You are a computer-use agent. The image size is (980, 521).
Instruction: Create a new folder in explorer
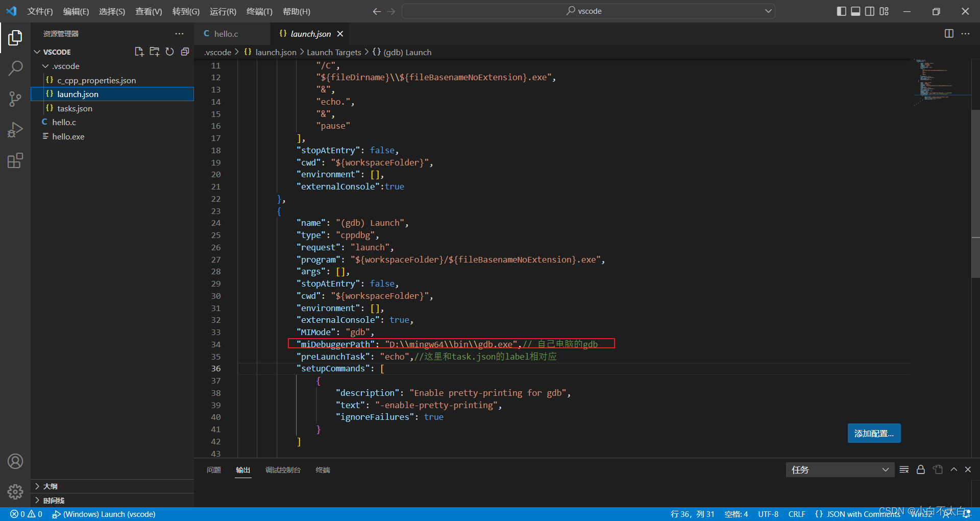pyautogui.click(x=154, y=52)
